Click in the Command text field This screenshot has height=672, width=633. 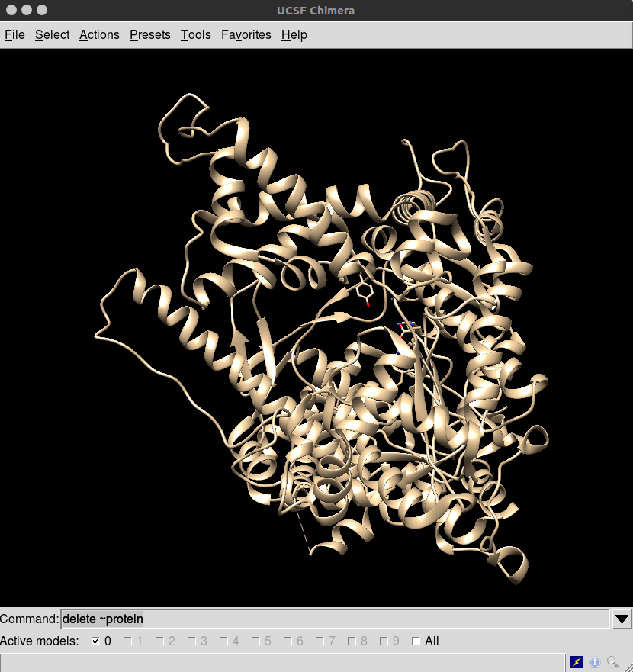[334, 619]
